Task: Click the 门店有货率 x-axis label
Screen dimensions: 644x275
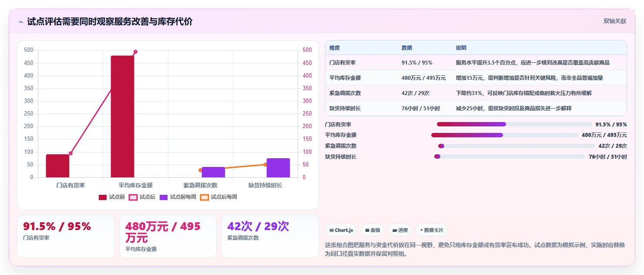Action: tap(70, 185)
